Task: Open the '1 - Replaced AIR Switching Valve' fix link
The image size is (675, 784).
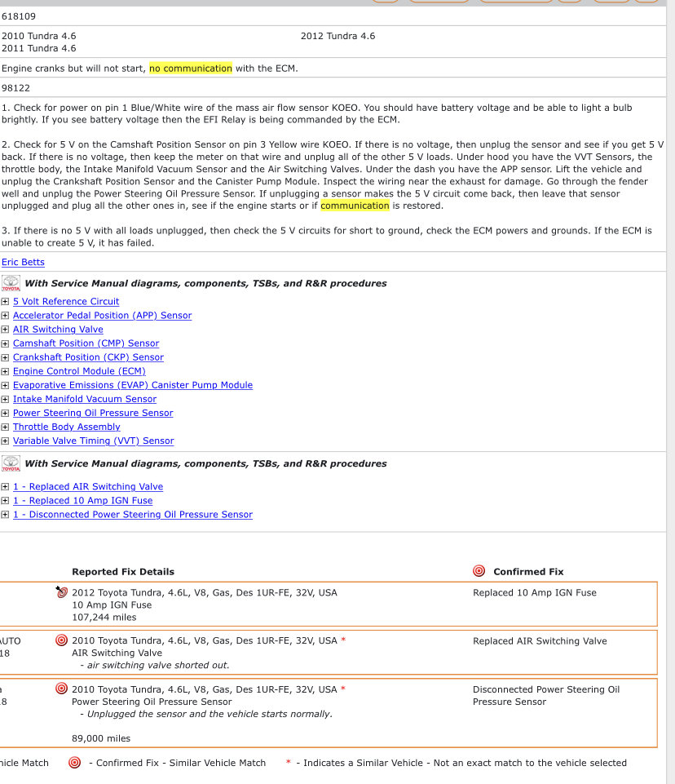Action: [x=88, y=486]
